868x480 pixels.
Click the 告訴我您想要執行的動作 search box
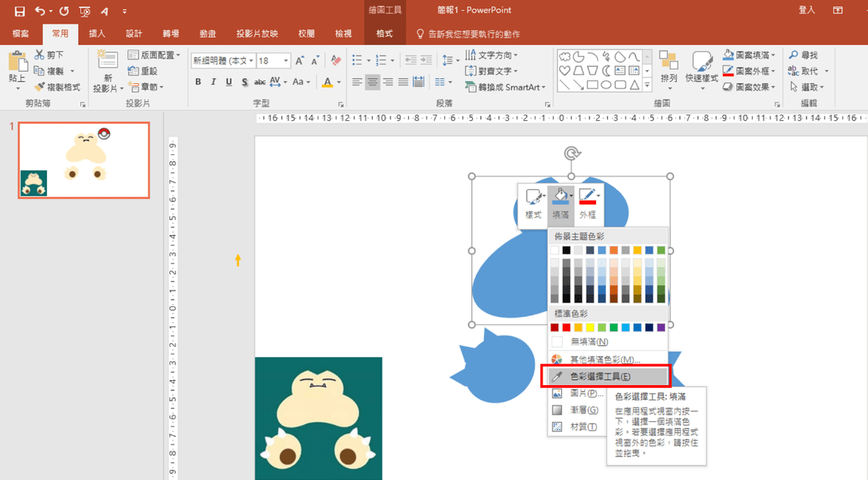point(468,34)
